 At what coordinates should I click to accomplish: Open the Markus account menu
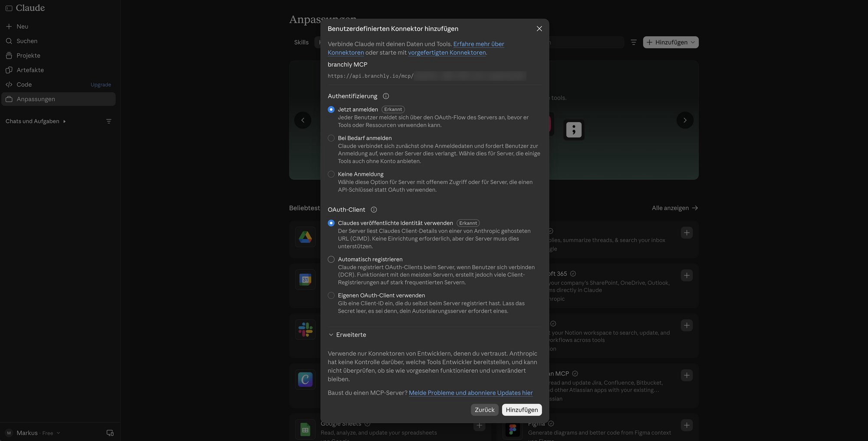33,433
